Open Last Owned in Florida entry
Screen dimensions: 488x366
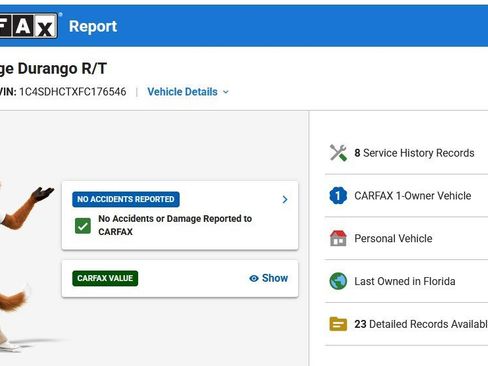pos(406,281)
